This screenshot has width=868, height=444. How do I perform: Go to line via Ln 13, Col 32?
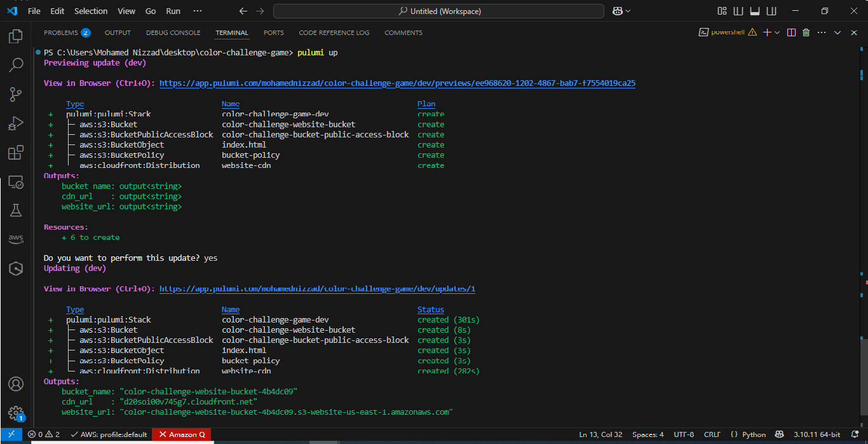pos(600,434)
